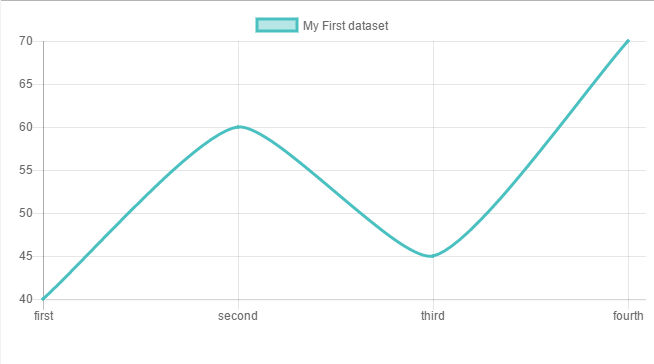Click the y-axis tick label 45
Image resolution: width=654 pixels, height=364 pixels.
[25, 256]
